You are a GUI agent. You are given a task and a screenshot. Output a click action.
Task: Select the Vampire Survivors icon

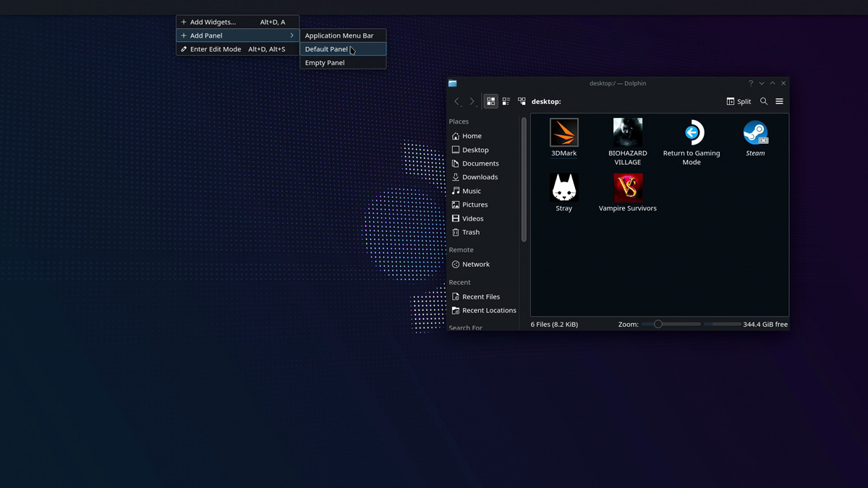click(x=628, y=188)
